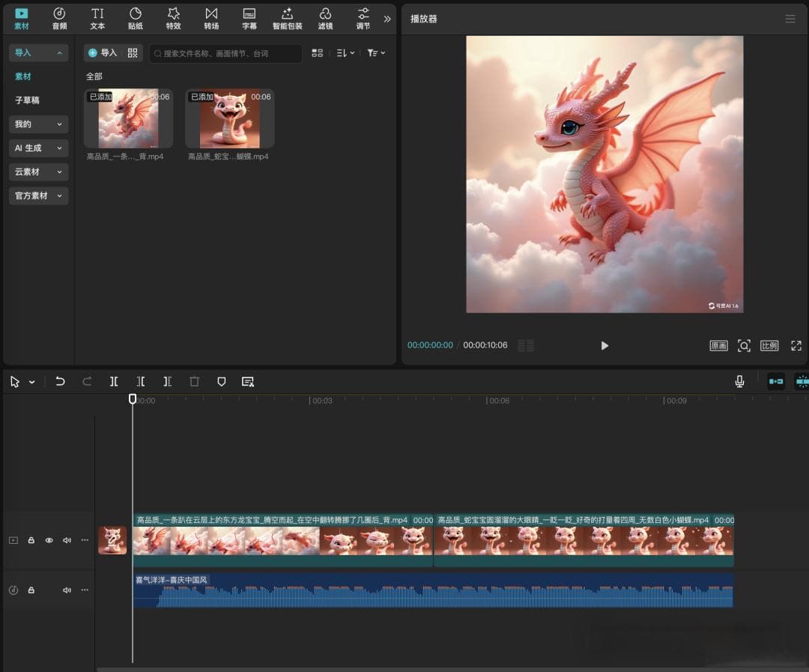Expand the 我的 sidebar section

click(x=39, y=124)
